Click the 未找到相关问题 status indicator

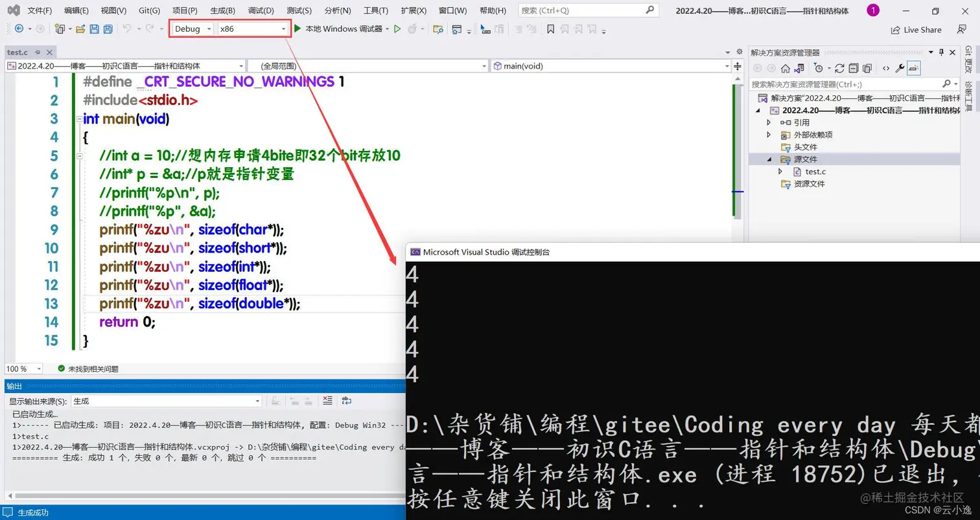(x=88, y=368)
